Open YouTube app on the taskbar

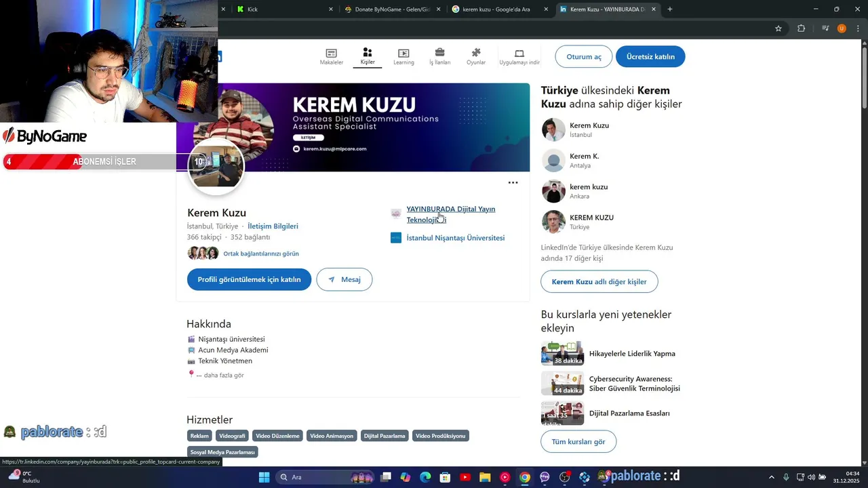coord(465,477)
